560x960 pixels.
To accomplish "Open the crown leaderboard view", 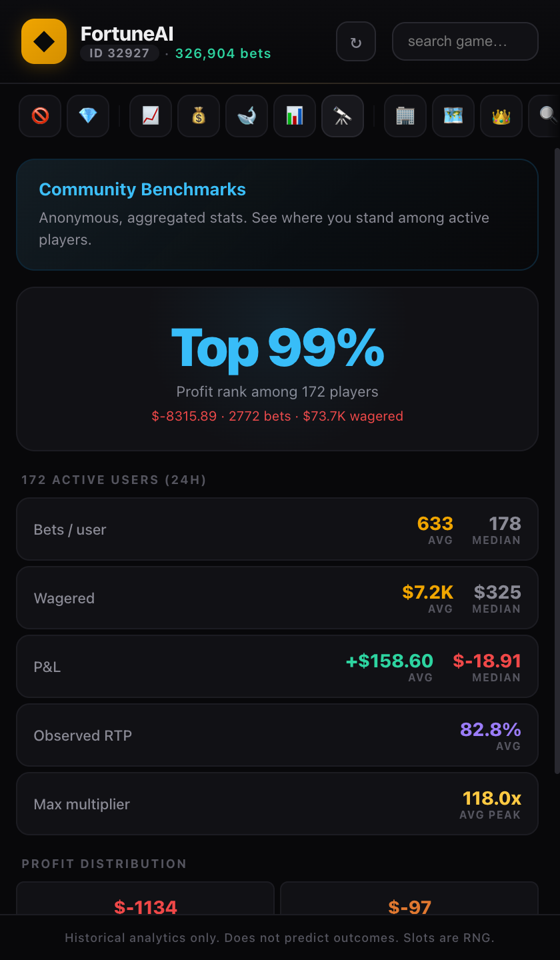I will pos(501,115).
